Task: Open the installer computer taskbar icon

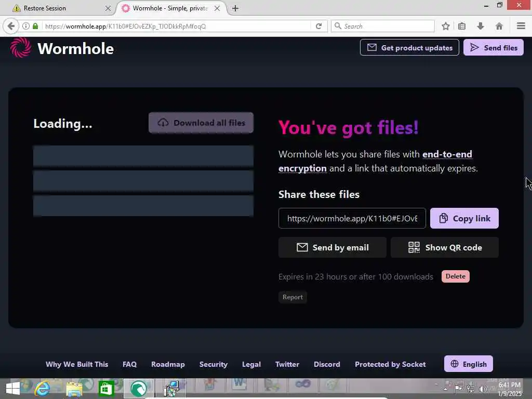Action: [x=171, y=389]
